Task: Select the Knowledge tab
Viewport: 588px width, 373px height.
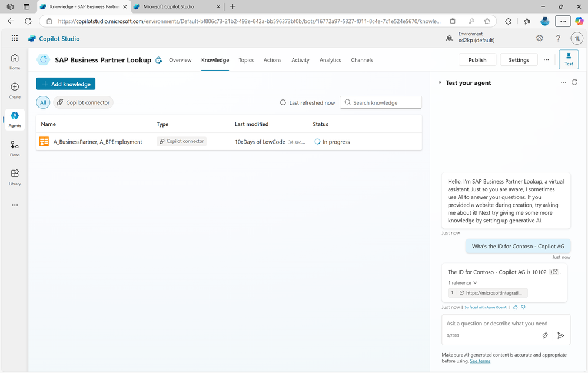Action: 215,60
